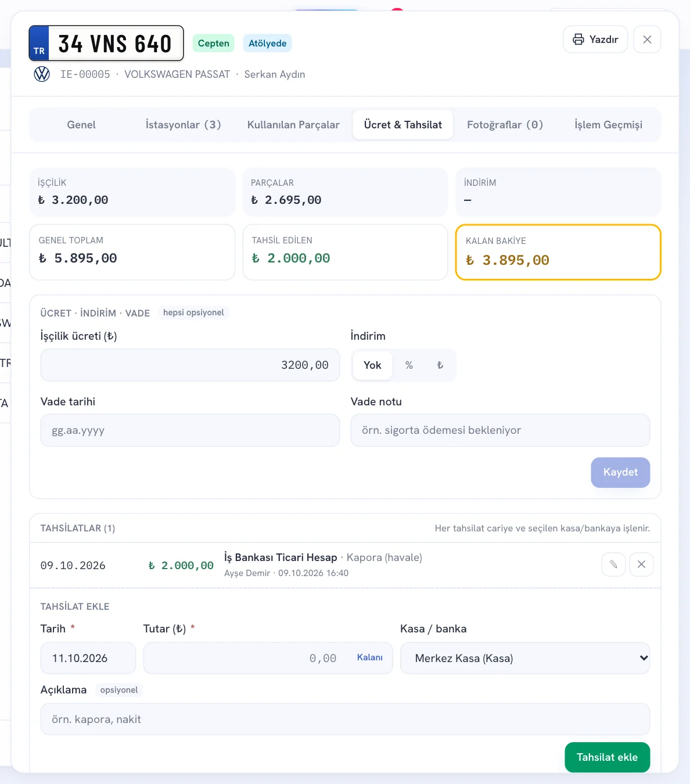Click the work order number IE-00005

pyautogui.click(x=85, y=74)
